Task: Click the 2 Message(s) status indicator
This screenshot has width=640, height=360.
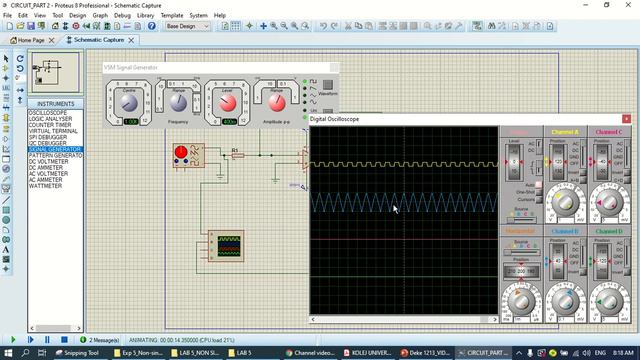Action: (100, 340)
